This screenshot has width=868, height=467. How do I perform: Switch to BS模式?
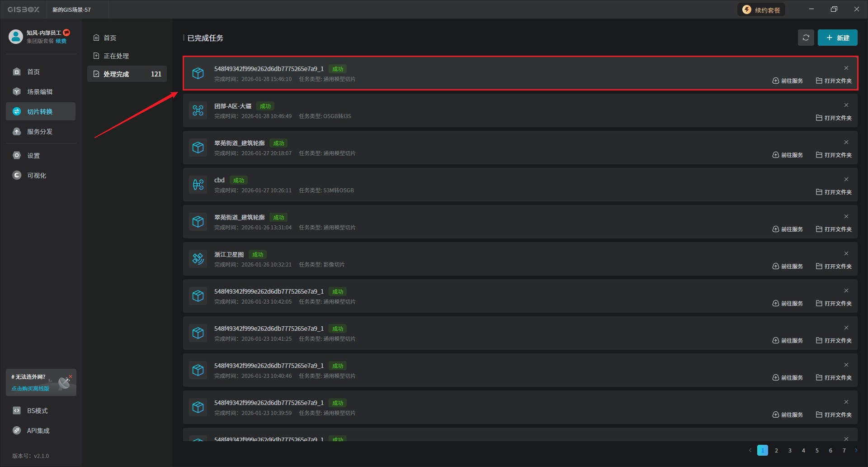point(37,411)
